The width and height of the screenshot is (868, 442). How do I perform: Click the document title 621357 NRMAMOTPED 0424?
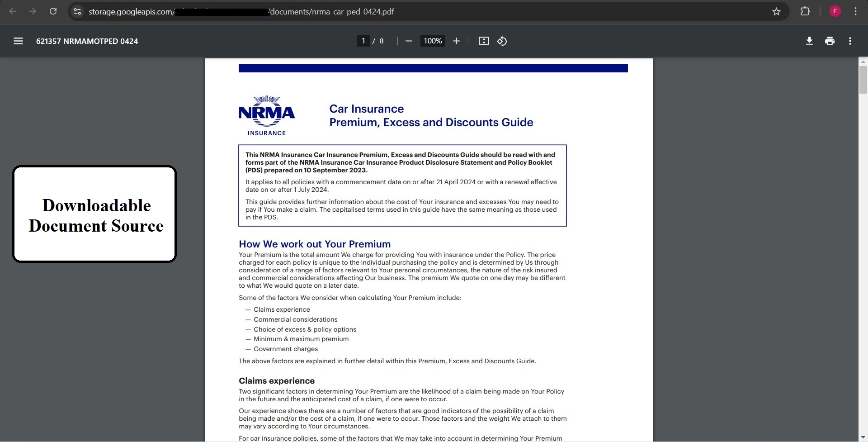click(87, 41)
